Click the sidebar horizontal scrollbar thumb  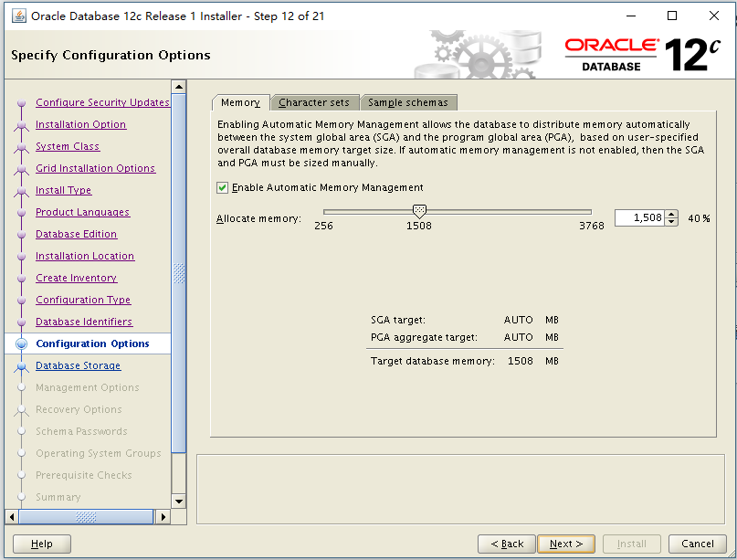[x=86, y=517]
